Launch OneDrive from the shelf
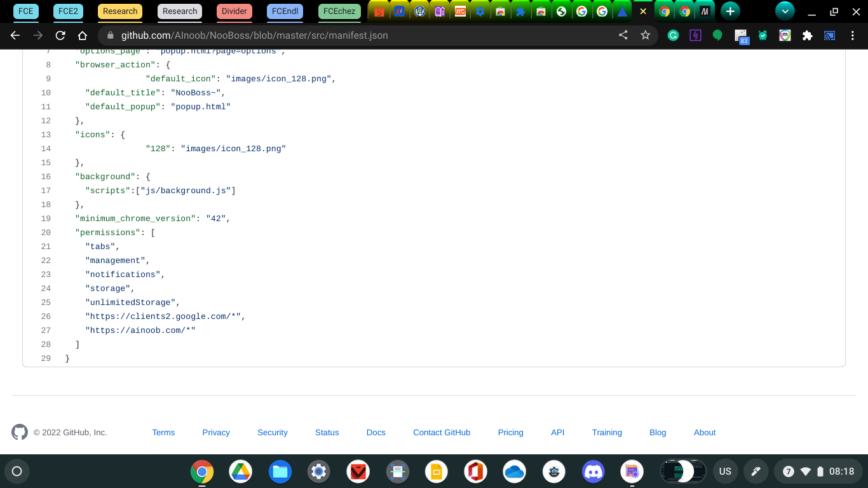The height and width of the screenshot is (488, 868). (x=515, y=471)
